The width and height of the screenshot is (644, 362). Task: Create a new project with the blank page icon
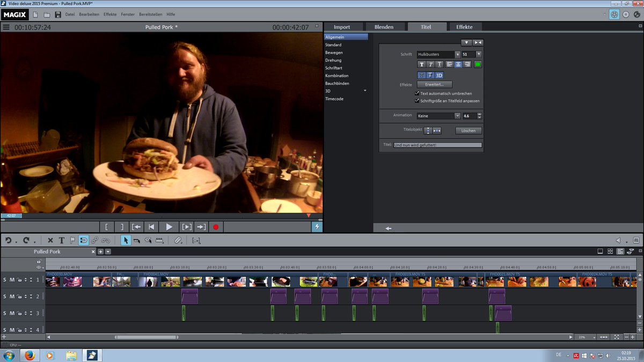coord(35,14)
